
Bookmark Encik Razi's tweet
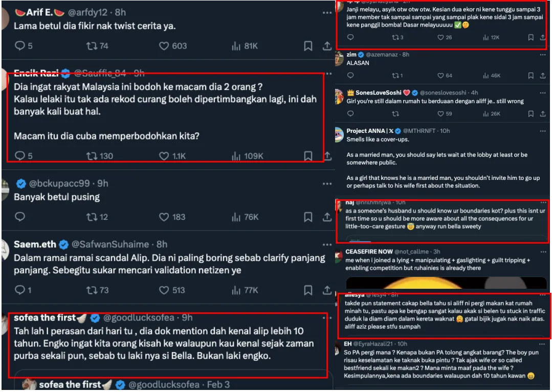click(308, 155)
